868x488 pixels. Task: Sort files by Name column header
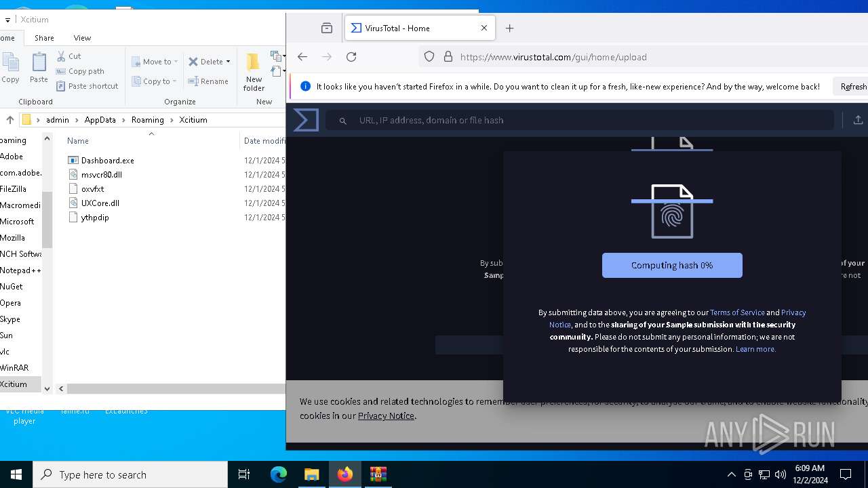(x=78, y=141)
